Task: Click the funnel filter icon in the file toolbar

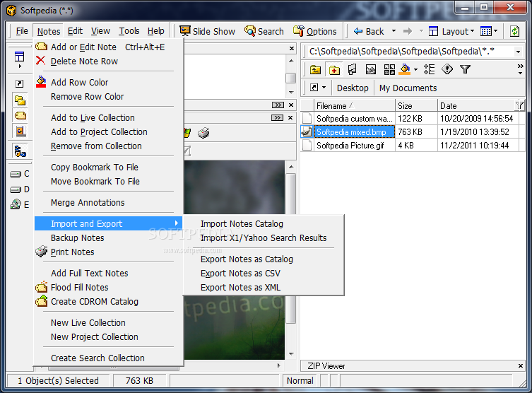Action: click(x=465, y=69)
